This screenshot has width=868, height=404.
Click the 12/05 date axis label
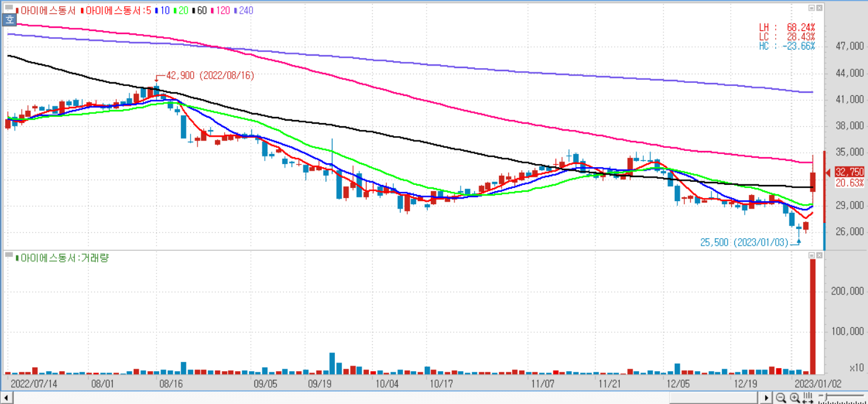678,384
